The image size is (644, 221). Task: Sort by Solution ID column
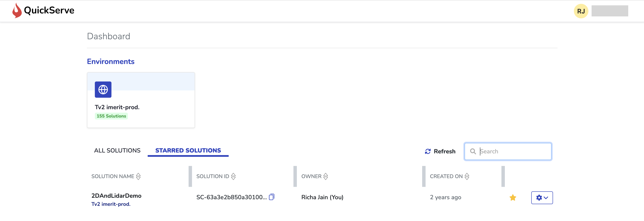tap(233, 176)
